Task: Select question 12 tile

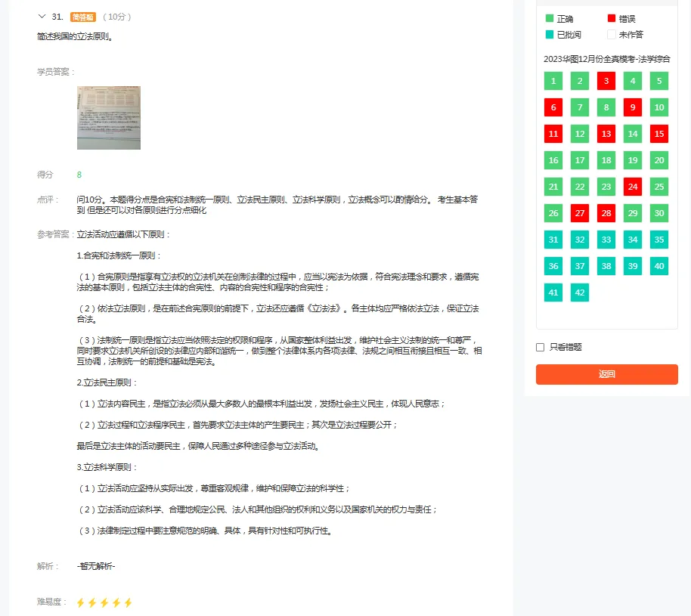Action: pos(580,134)
